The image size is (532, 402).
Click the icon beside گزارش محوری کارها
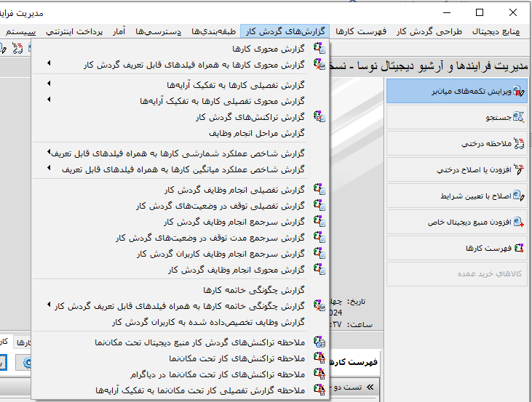tap(318, 48)
